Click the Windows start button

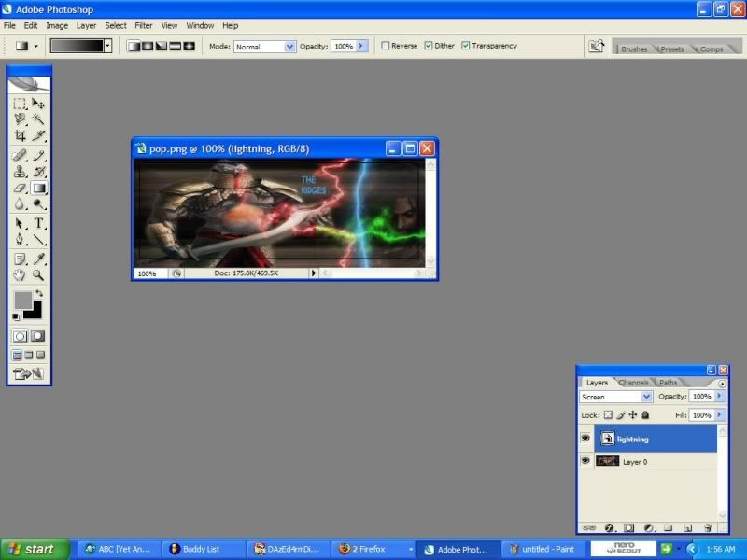(35, 549)
